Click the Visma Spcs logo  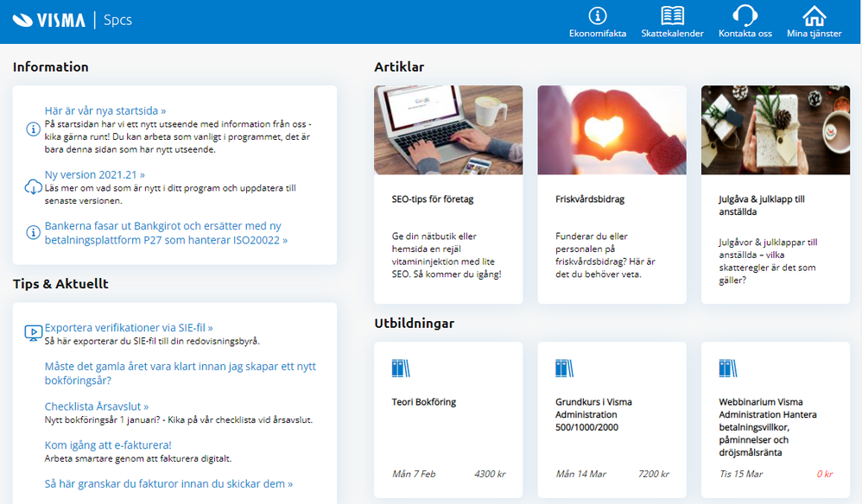point(72,21)
